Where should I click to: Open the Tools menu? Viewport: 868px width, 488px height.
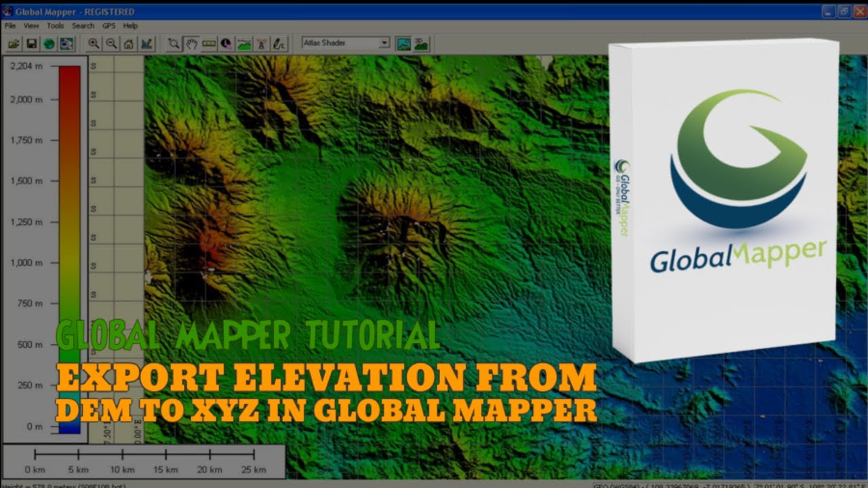tap(55, 26)
